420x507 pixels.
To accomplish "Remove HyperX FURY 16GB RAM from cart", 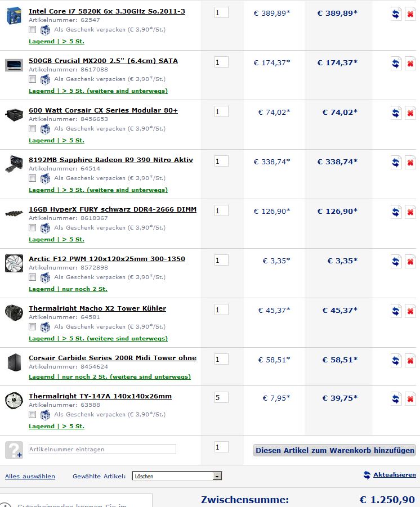I will pos(410,212).
